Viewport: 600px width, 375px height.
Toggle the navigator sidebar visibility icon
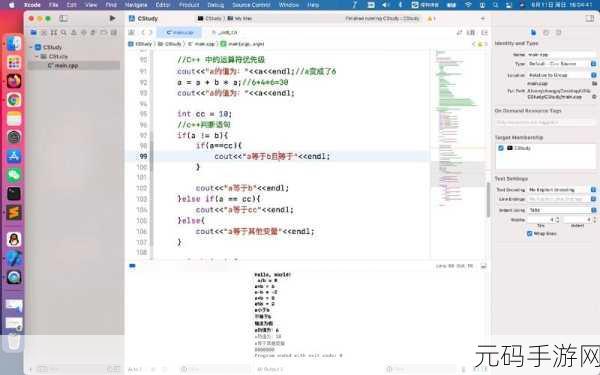click(64, 18)
